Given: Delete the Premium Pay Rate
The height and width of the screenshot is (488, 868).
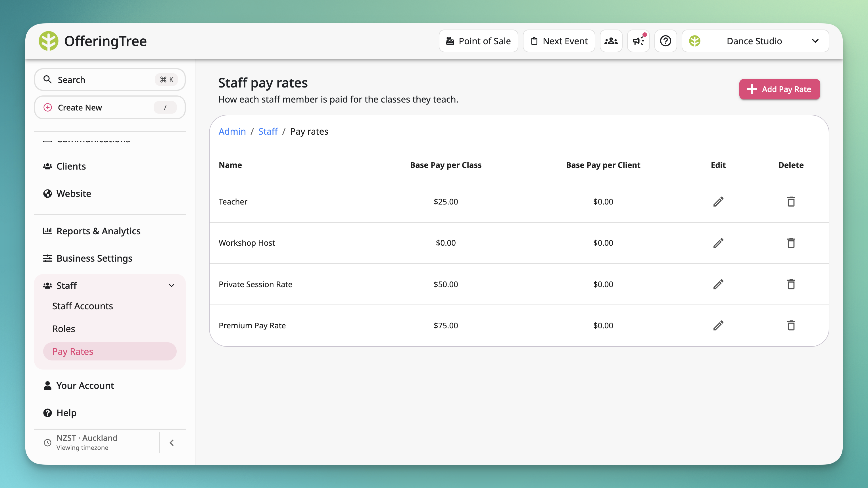Looking at the screenshot, I should (x=791, y=326).
